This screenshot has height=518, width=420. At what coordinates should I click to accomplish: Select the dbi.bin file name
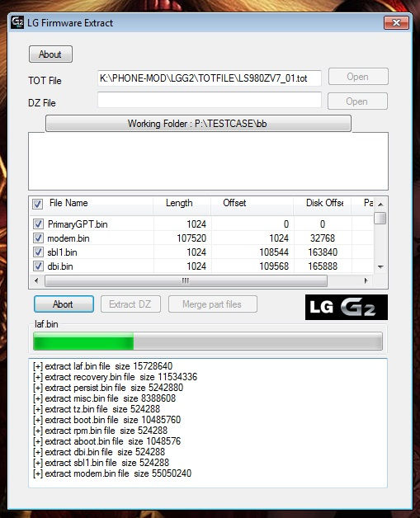(60, 266)
